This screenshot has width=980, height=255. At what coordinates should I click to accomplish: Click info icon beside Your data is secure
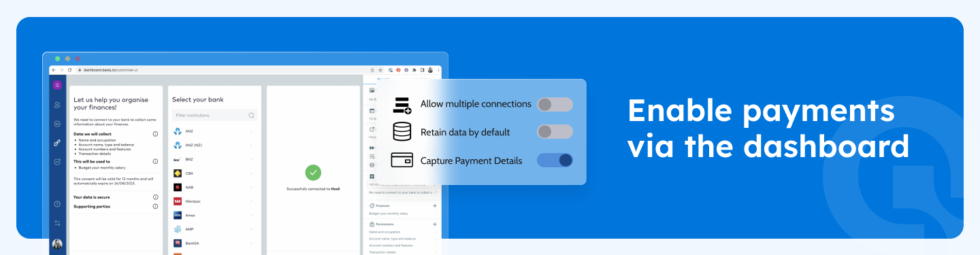pyautogui.click(x=155, y=197)
